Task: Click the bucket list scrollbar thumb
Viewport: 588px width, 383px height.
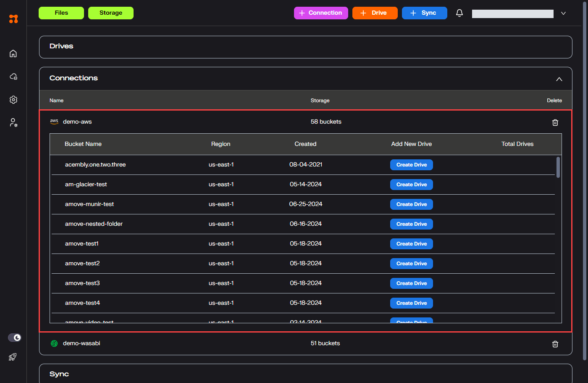Action: (x=558, y=167)
